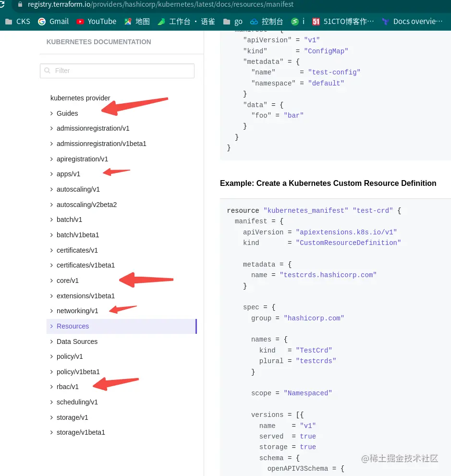Click the "testcrds" plural value
451x476 pixels.
coord(316,361)
